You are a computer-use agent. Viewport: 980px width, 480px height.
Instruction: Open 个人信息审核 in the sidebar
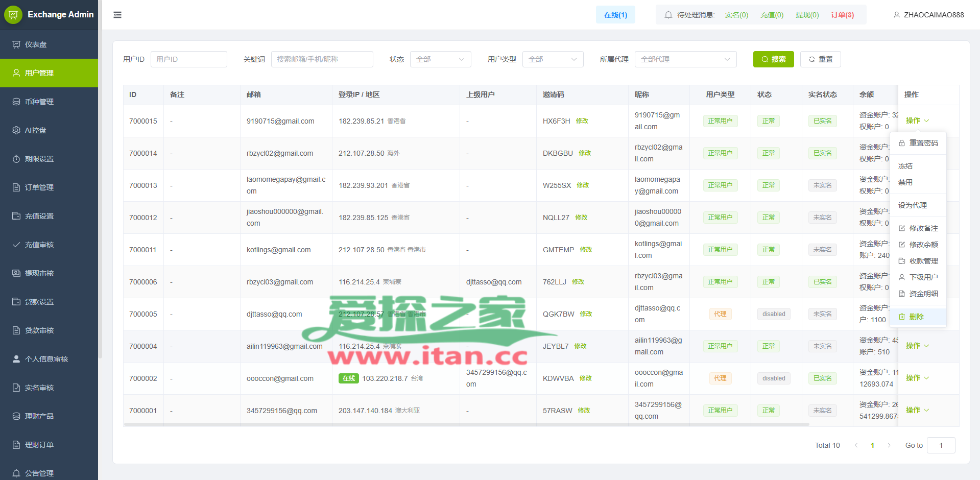[46, 359]
